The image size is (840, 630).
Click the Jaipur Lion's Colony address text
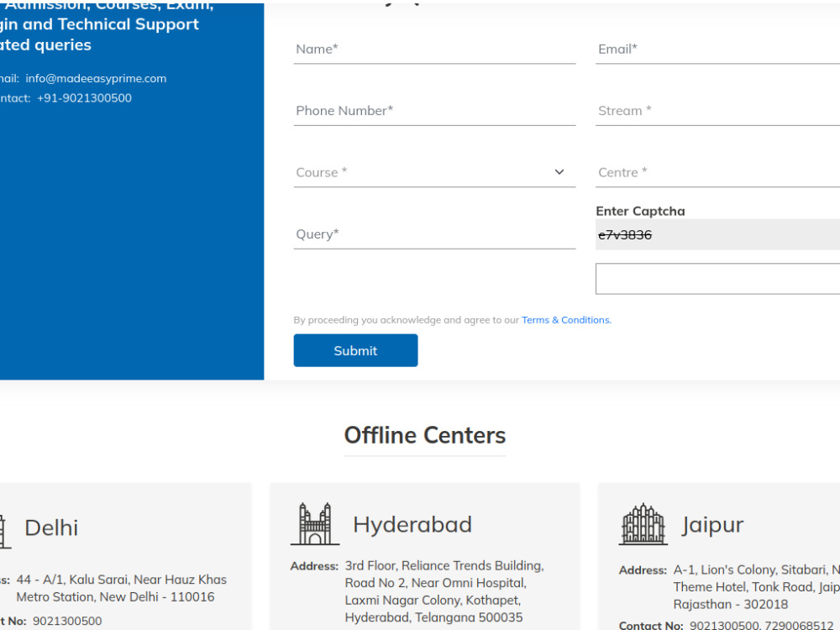(x=757, y=587)
